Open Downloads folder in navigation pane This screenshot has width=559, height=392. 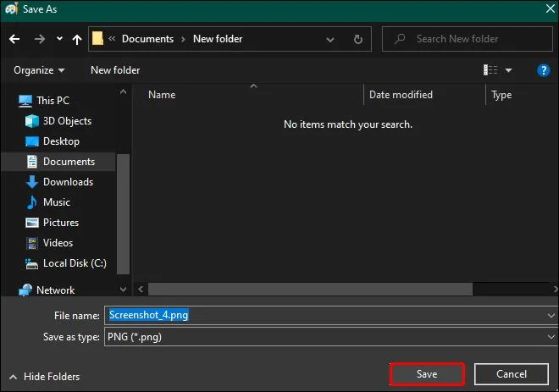pyautogui.click(x=59, y=182)
